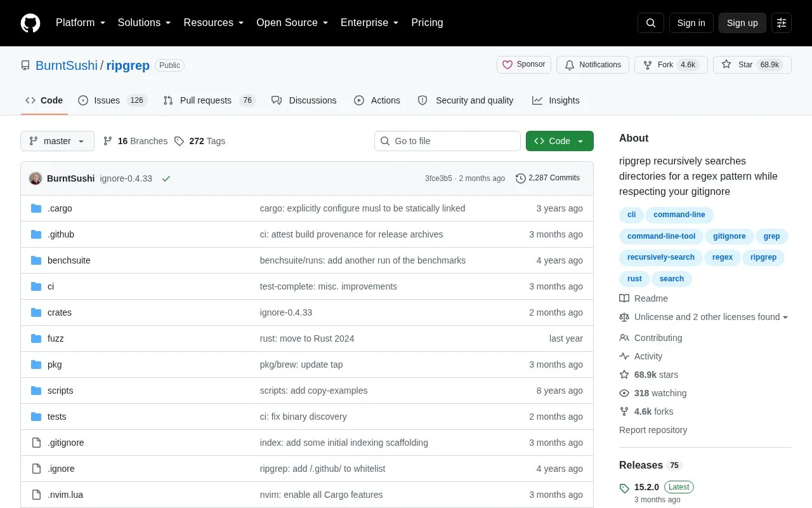Fork the ripgrep repository
The width and height of the screenshot is (812, 508).
[x=671, y=65]
